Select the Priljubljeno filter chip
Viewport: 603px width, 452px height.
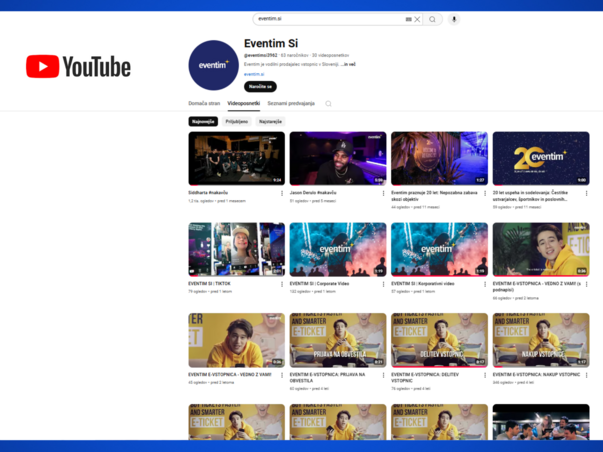(x=237, y=122)
